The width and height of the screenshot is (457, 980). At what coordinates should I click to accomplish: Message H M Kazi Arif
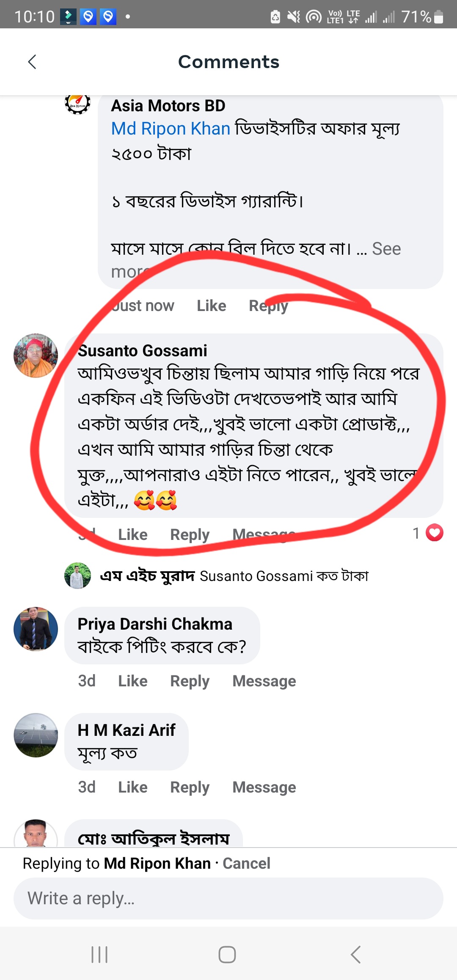(x=264, y=787)
